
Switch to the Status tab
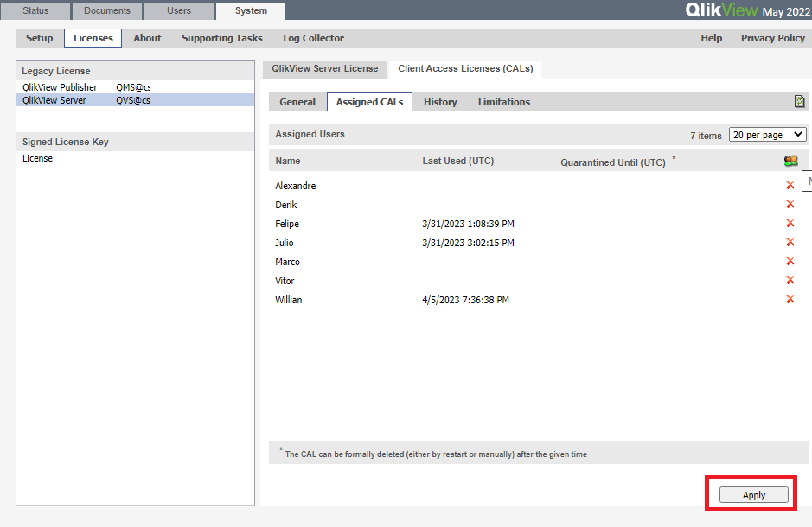click(x=35, y=10)
